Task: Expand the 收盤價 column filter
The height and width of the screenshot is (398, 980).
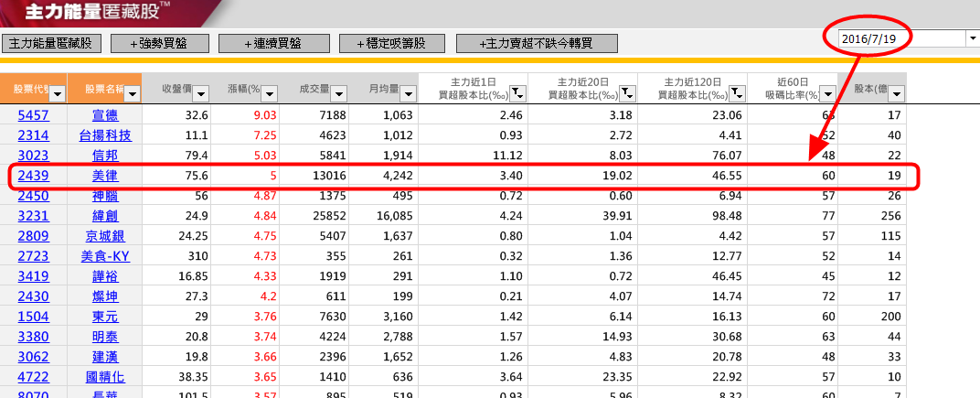Action: pyautogui.click(x=201, y=93)
